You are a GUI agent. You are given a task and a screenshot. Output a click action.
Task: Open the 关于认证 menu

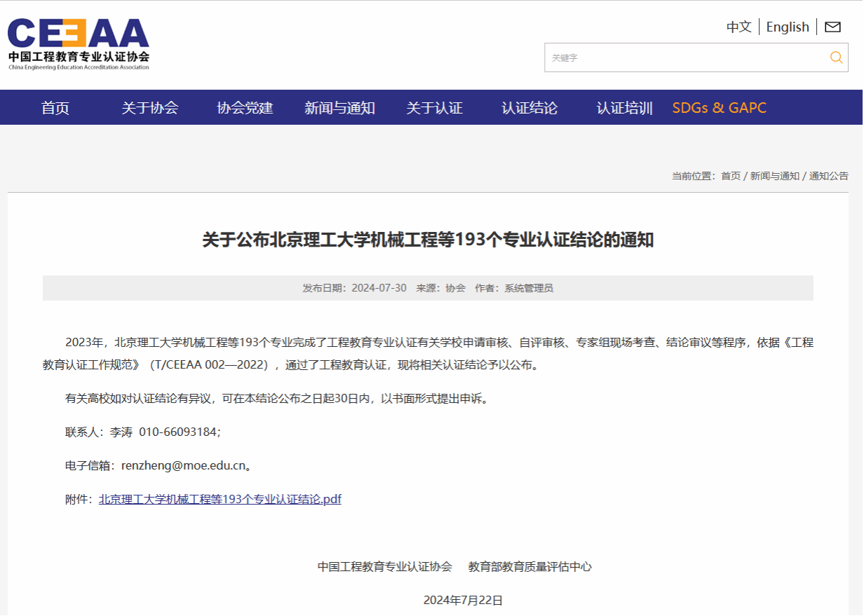click(435, 108)
